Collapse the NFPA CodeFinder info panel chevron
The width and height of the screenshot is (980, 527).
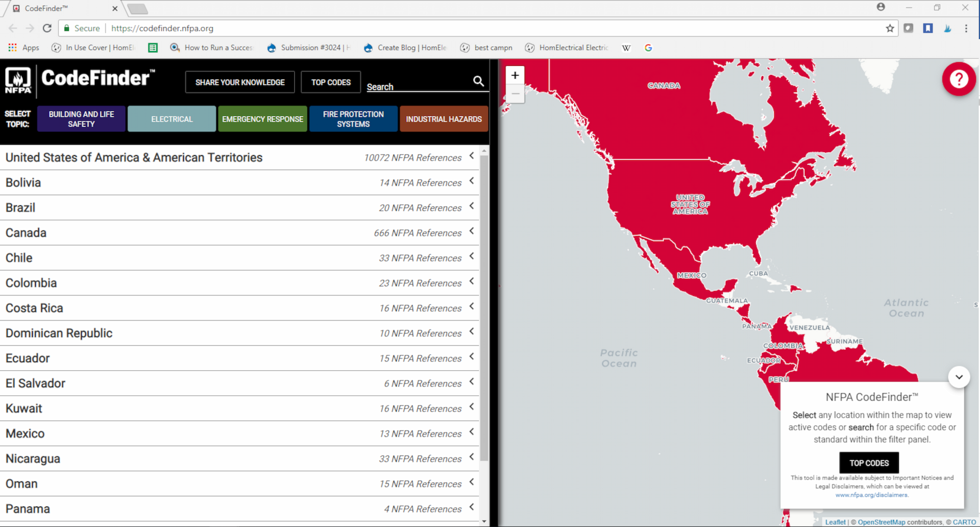pos(959,377)
